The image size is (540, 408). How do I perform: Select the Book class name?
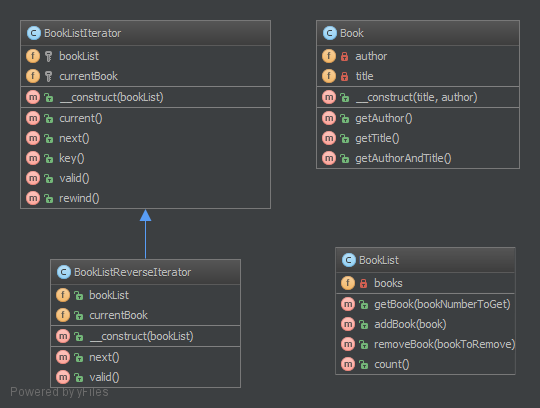[x=352, y=33]
